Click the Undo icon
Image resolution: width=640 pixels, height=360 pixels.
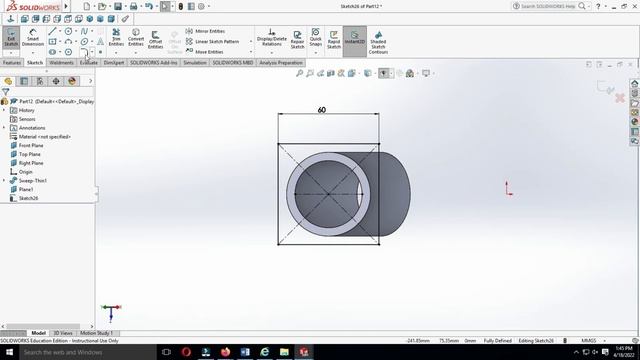(149, 6)
